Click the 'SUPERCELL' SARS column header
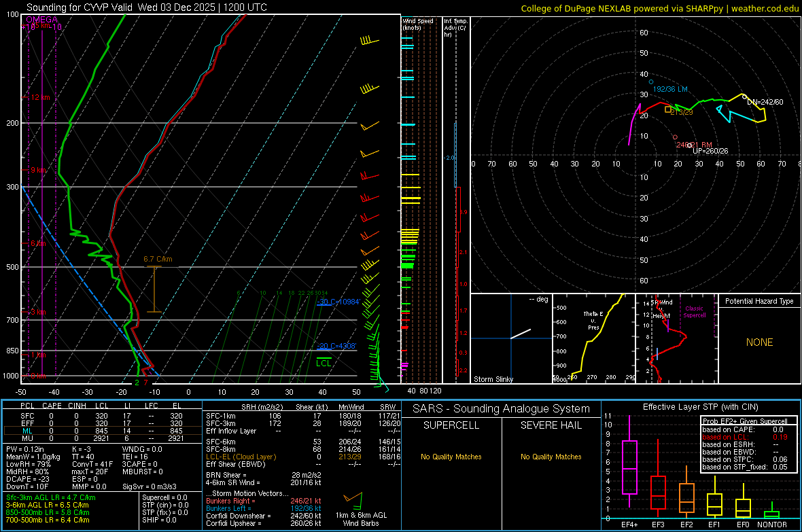This screenshot has height=532, width=802. (451, 425)
